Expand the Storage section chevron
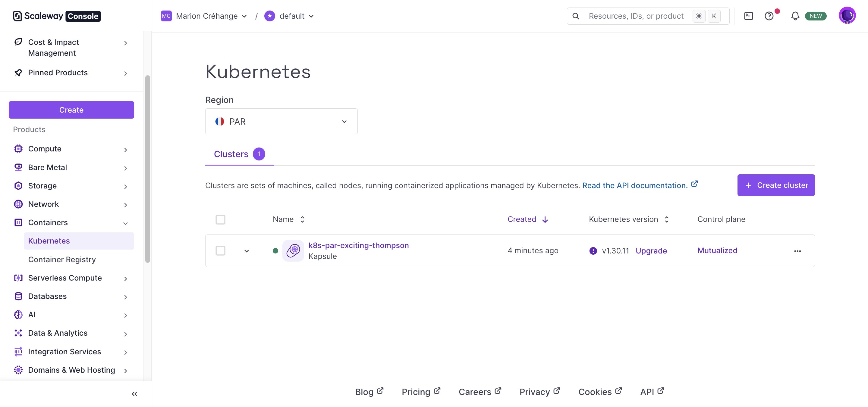This screenshot has width=868, height=407. (x=125, y=187)
